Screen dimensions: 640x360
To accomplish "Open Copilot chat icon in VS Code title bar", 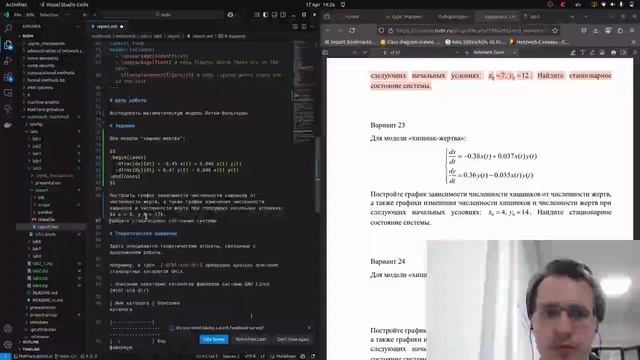I will [x=231, y=15].
